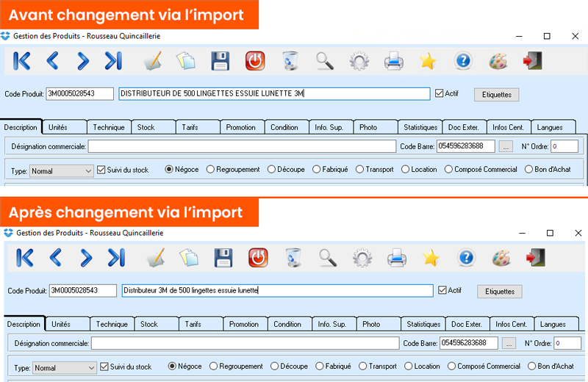The height and width of the screenshot is (382, 588).
Task: Go to next record in top window
Action: pos(83,61)
